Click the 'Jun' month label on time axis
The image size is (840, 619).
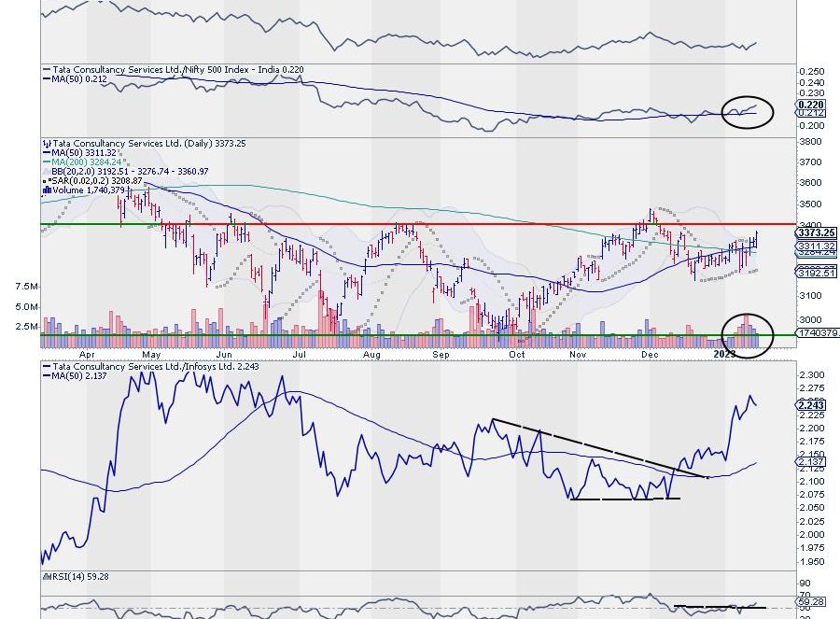tap(224, 354)
